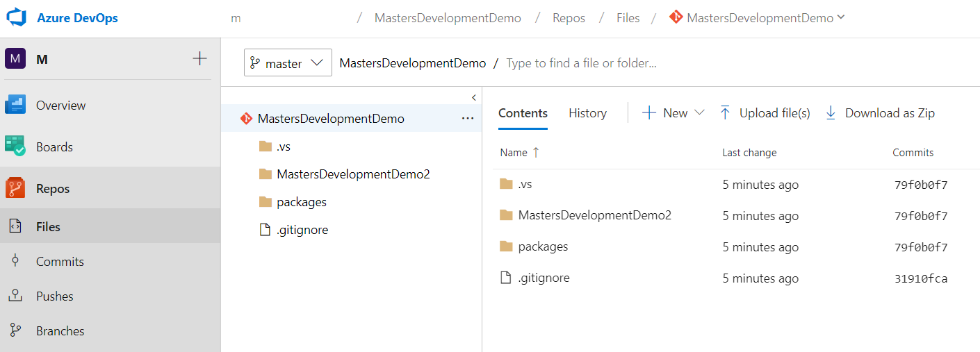Open the Boards icon in sidebar
This screenshot has height=352, width=980.
[x=15, y=146]
